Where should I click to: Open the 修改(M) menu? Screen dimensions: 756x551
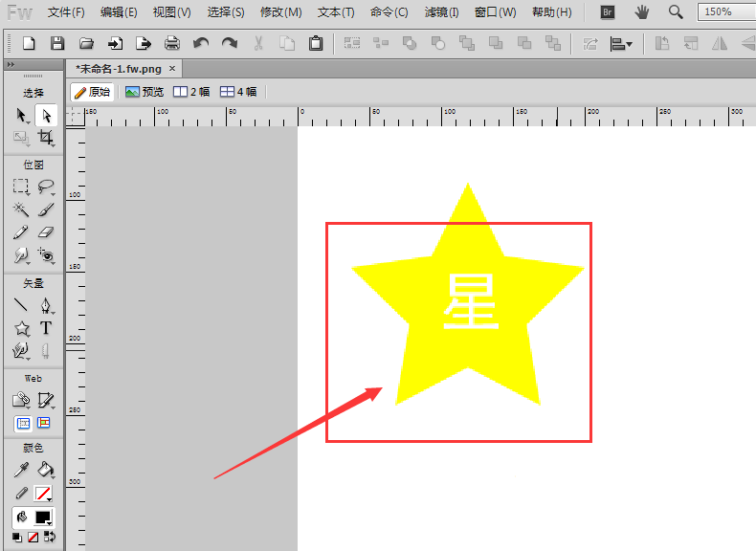[280, 12]
